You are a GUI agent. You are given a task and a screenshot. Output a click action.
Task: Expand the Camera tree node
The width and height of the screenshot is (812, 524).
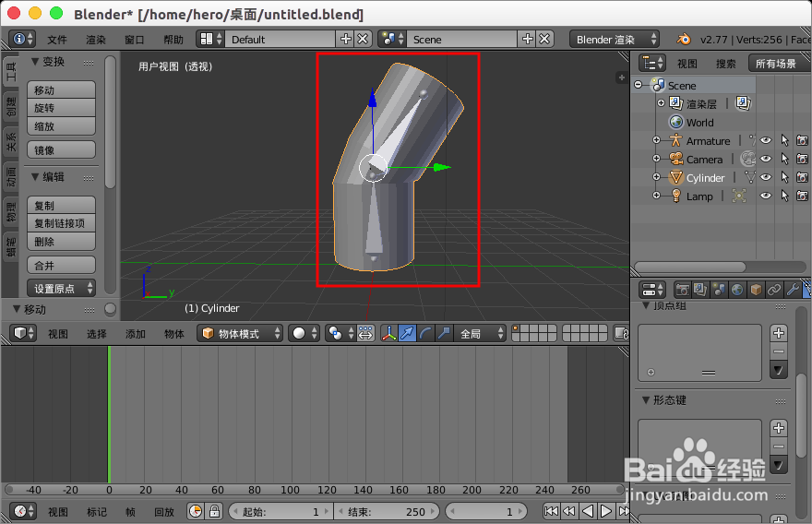tap(656, 159)
